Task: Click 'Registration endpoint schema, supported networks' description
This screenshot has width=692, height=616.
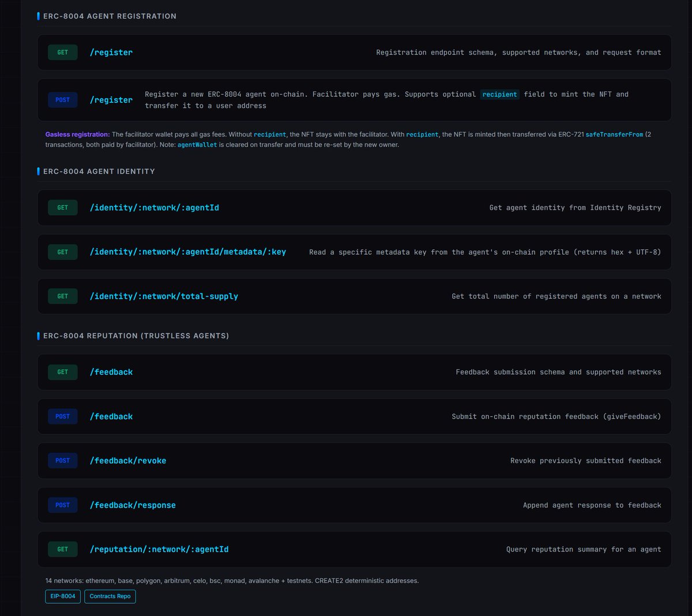Action: click(x=518, y=52)
